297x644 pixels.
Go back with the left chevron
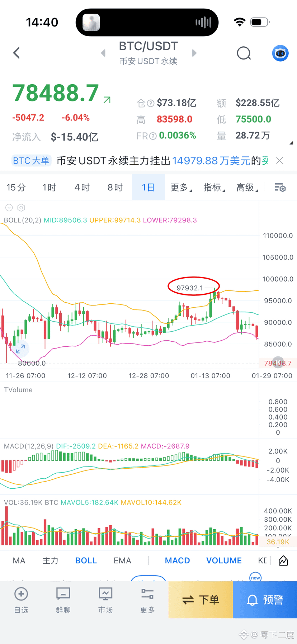coord(16,53)
